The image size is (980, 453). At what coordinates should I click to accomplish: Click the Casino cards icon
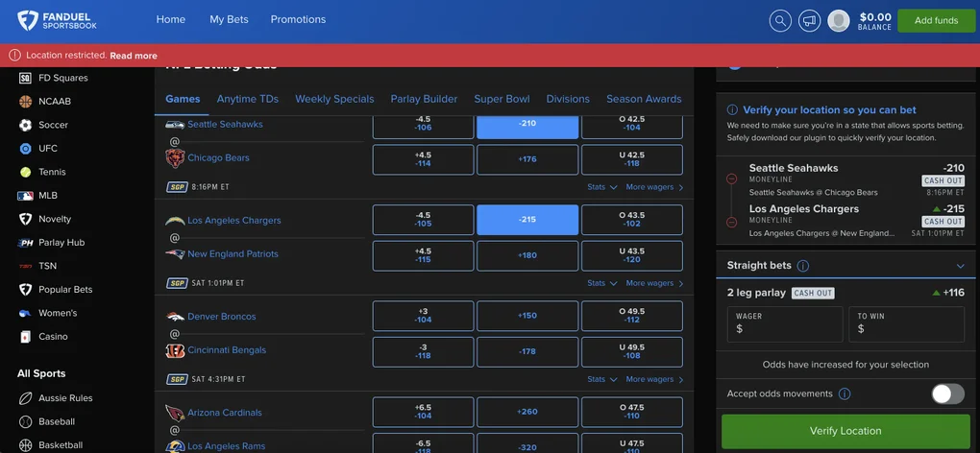point(25,336)
